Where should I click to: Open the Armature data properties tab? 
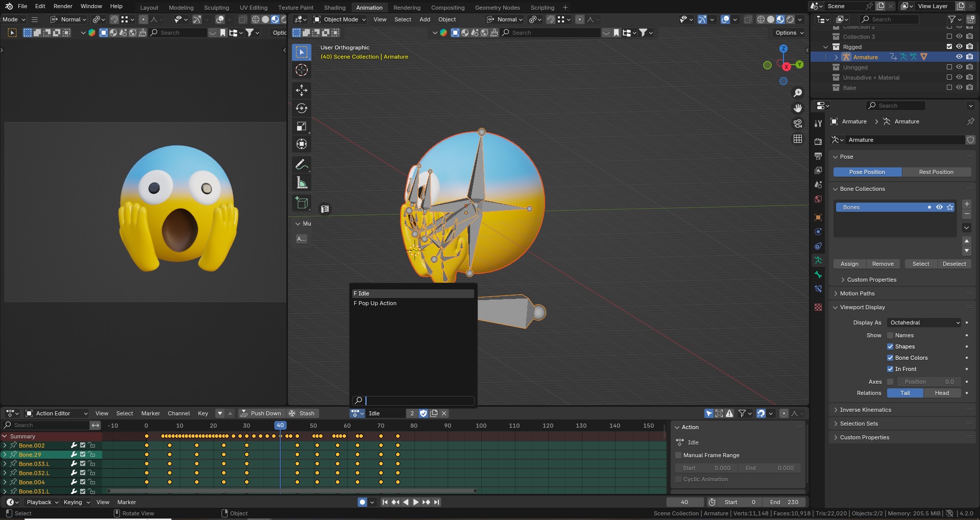coord(818,260)
